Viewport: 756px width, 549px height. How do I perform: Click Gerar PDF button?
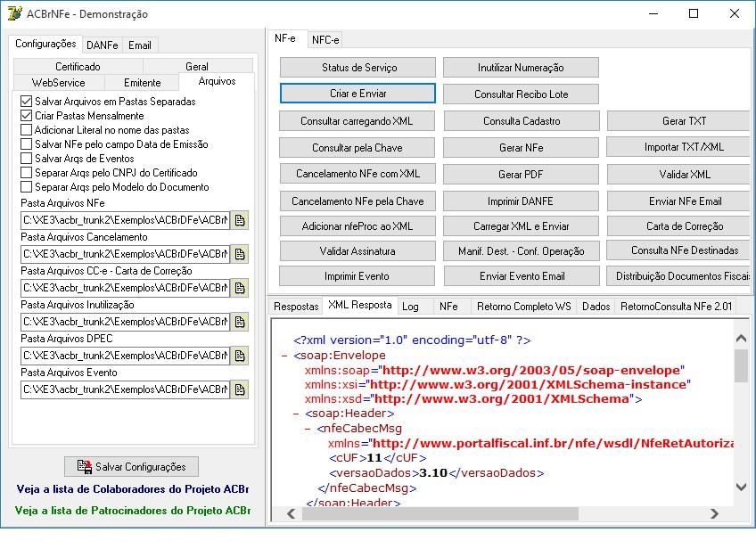(x=522, y=175)
